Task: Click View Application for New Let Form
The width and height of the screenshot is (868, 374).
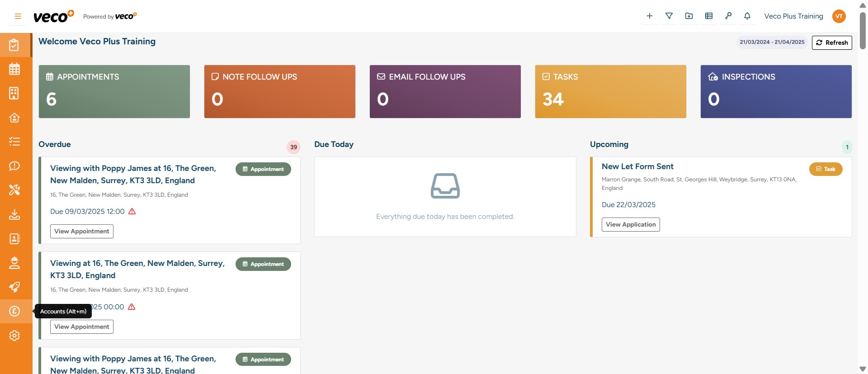Action: pyautogui.click(x=630, y=224)
